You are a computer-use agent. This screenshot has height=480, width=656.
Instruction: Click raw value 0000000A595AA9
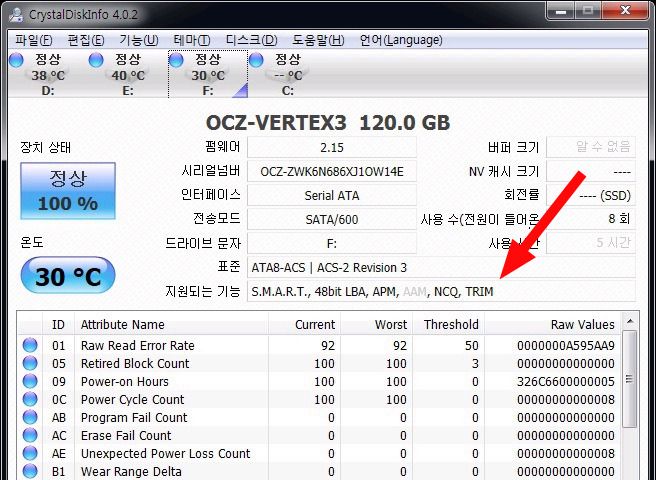[x=566, y=346]
